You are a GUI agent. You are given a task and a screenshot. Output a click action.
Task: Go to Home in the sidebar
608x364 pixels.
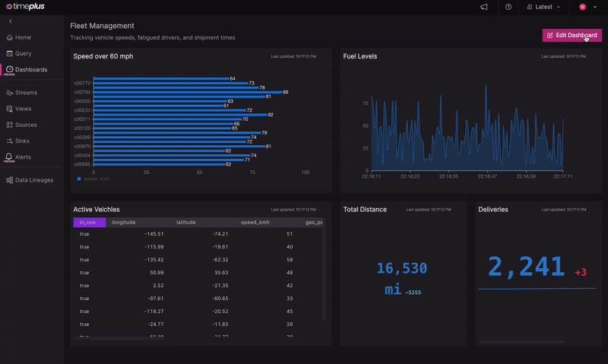click(23, 37)
